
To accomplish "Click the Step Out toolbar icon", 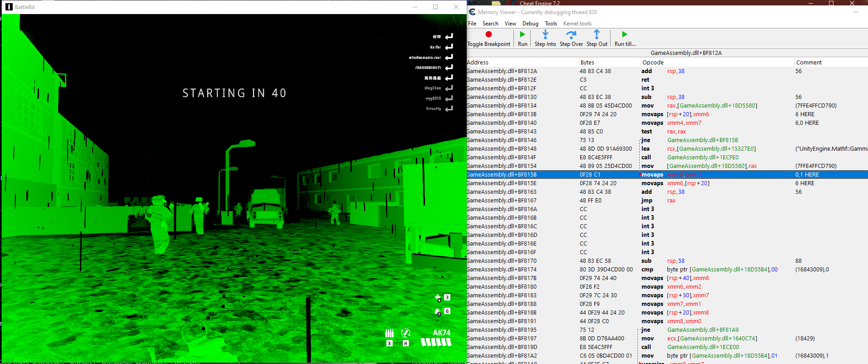I will [597, 34].
